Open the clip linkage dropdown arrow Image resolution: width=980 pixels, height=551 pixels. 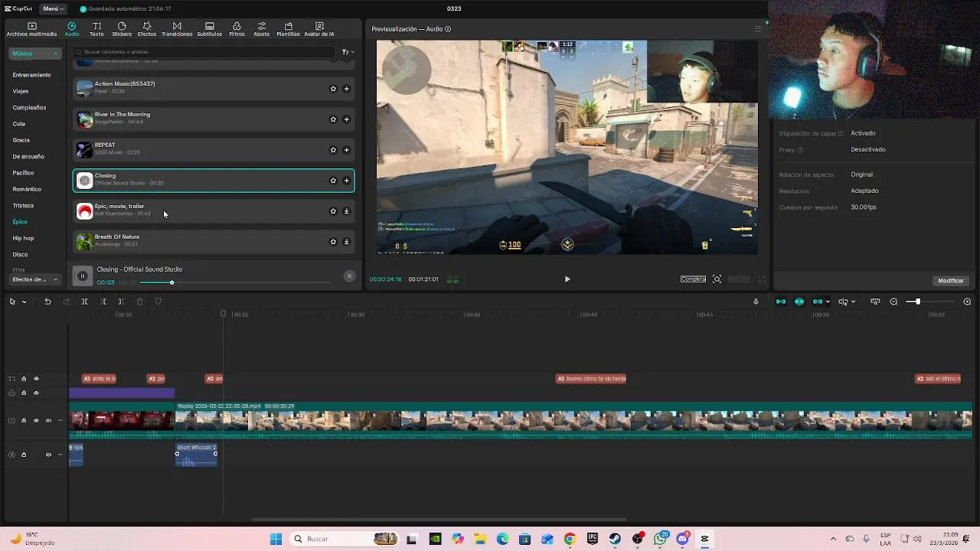coord(828,302)
